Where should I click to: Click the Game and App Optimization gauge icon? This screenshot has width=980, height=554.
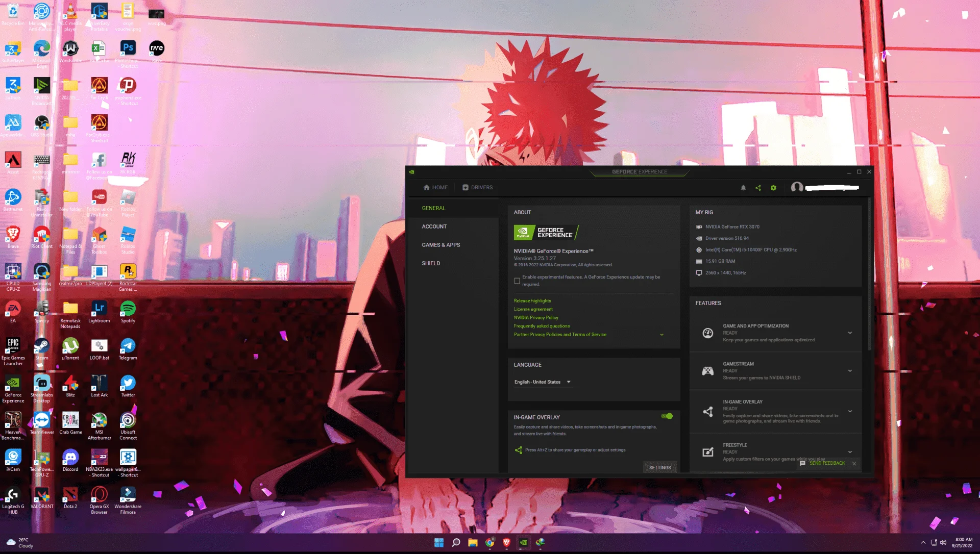(707, 333)
